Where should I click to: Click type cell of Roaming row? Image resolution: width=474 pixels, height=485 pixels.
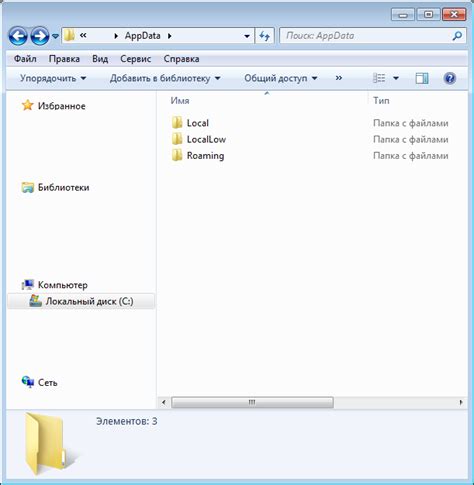(x=410, y=156)
